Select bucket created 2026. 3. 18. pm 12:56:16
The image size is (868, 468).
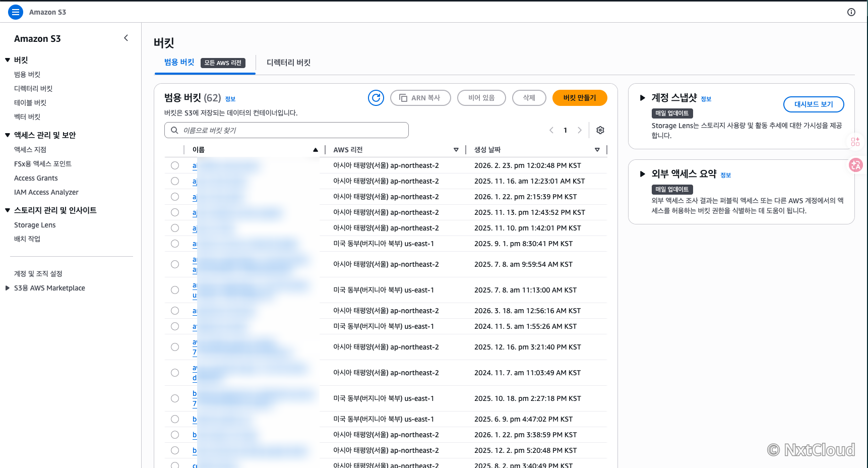[x=175, y=311]
